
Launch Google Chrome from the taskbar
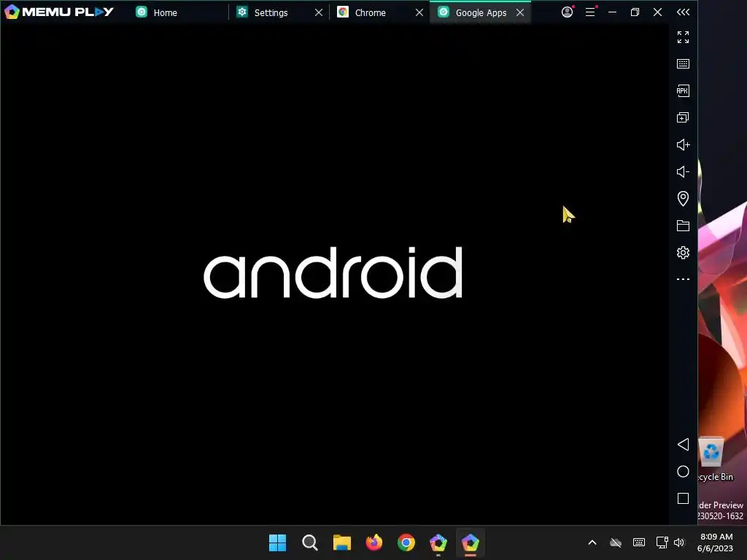coord(406,542)
